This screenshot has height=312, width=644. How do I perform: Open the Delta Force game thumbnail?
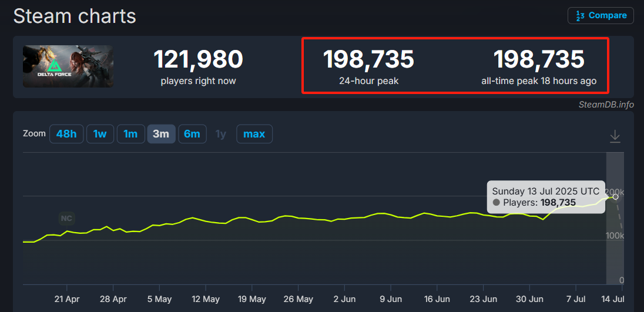[68, 66]
